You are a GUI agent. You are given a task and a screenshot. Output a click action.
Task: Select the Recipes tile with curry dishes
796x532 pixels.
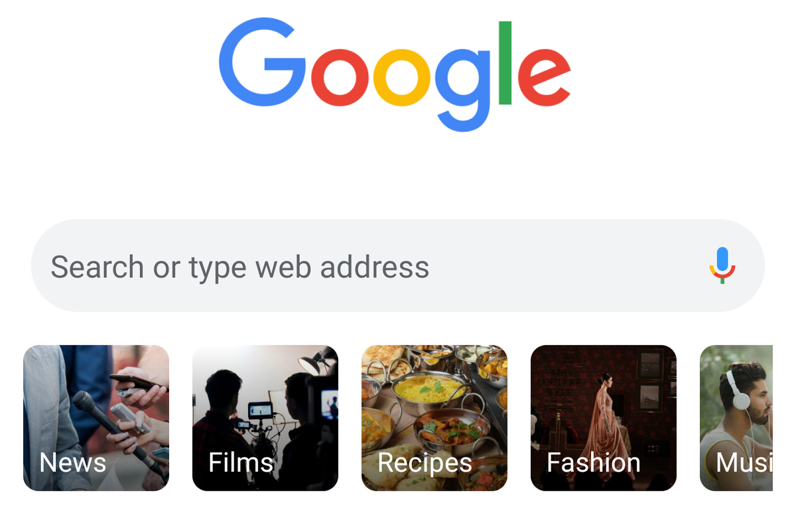coord(434,418)
